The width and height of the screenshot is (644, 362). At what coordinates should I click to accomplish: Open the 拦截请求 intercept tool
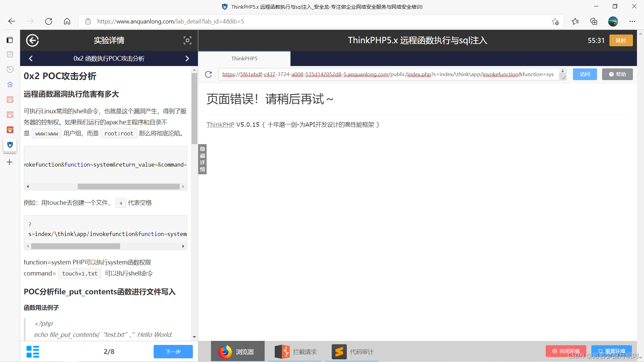coord(296,352)
